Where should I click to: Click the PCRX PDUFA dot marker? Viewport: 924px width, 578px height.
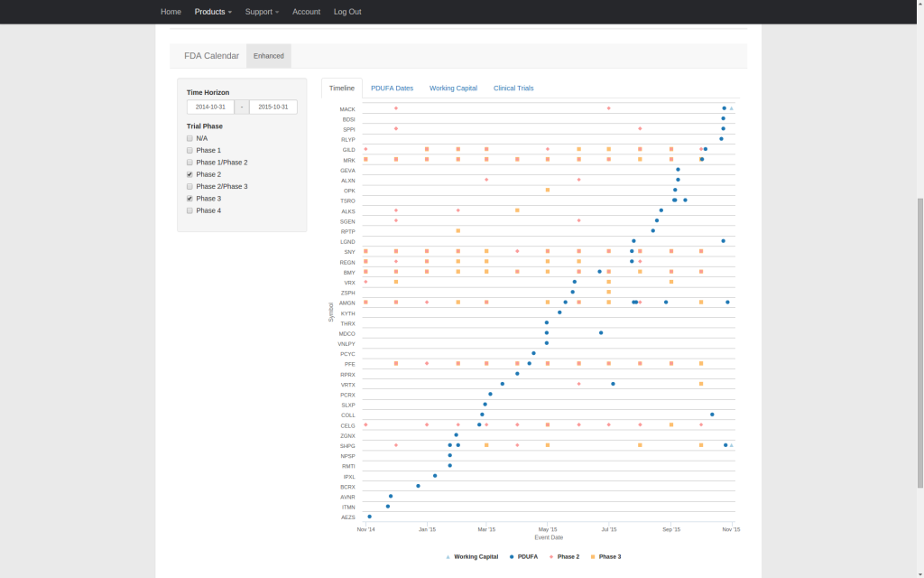tap(490, 394)
